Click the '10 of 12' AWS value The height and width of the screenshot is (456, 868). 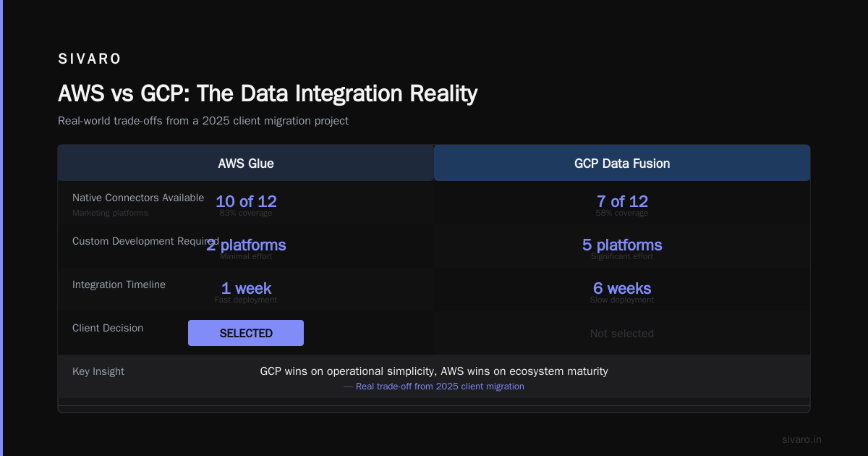(246, 201)
